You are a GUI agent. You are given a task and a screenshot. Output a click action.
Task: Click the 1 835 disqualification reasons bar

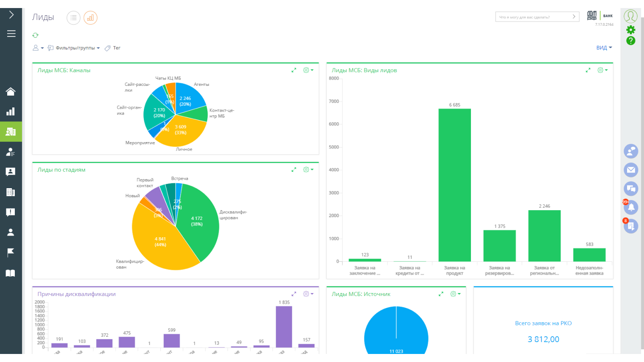point(284,326)
